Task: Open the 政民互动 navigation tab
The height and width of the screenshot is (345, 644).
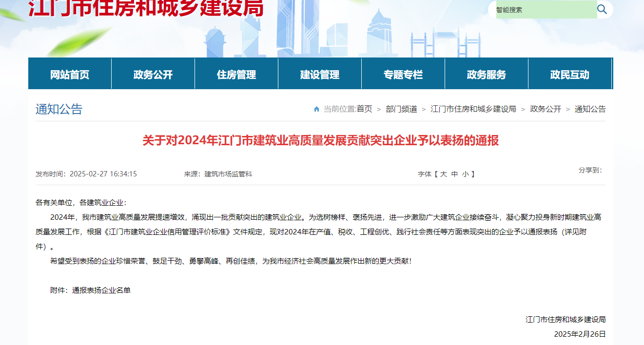Action: (570, 74)
